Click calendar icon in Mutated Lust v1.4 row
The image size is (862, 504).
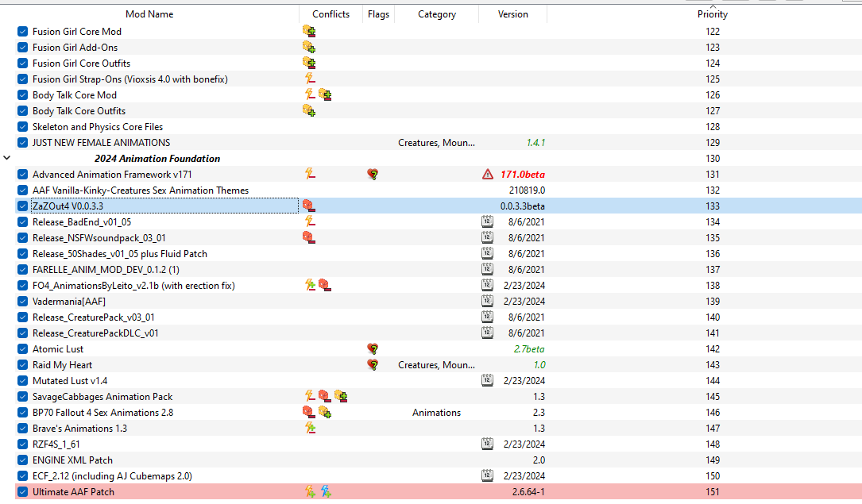(x=487, y=380)
